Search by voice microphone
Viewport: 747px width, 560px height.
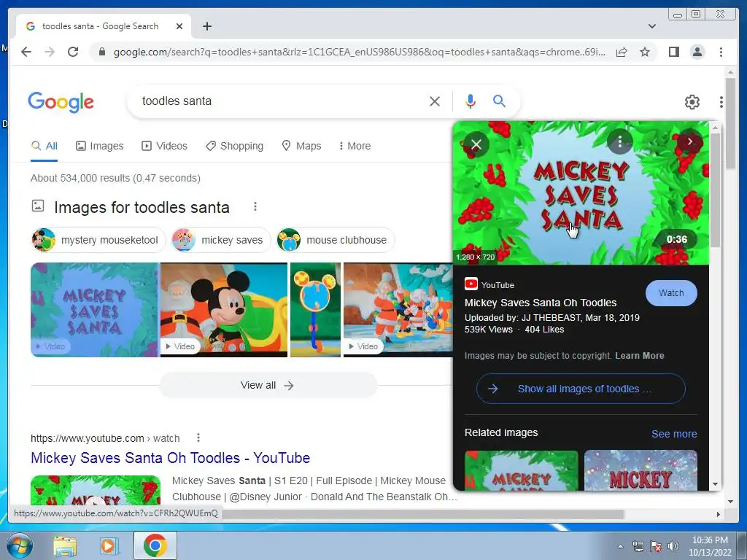[471, 101]
